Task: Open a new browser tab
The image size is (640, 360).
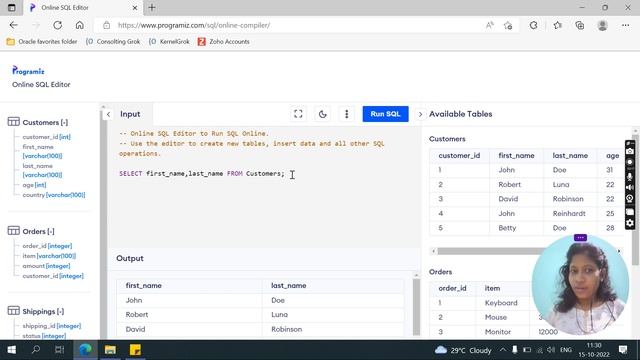Action: pos(152,7)
